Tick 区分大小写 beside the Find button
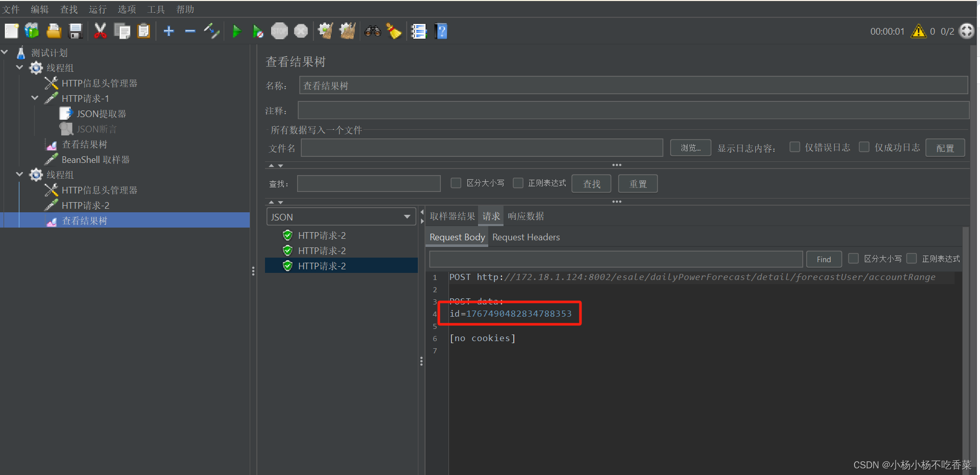The width and height of the screenshot is (980, 475). (x=854, y=258)
